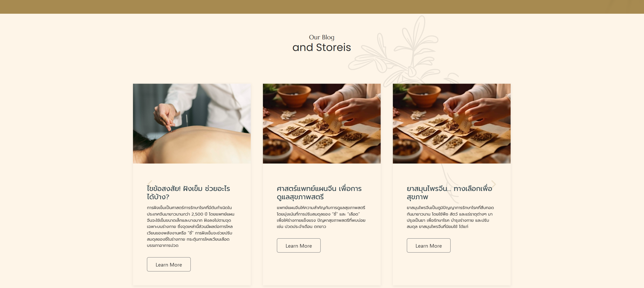The width and height of the screenshot is (644, 288).
Task: Click the acupuncture article description paragraph
Action: (x=191, y=226)
